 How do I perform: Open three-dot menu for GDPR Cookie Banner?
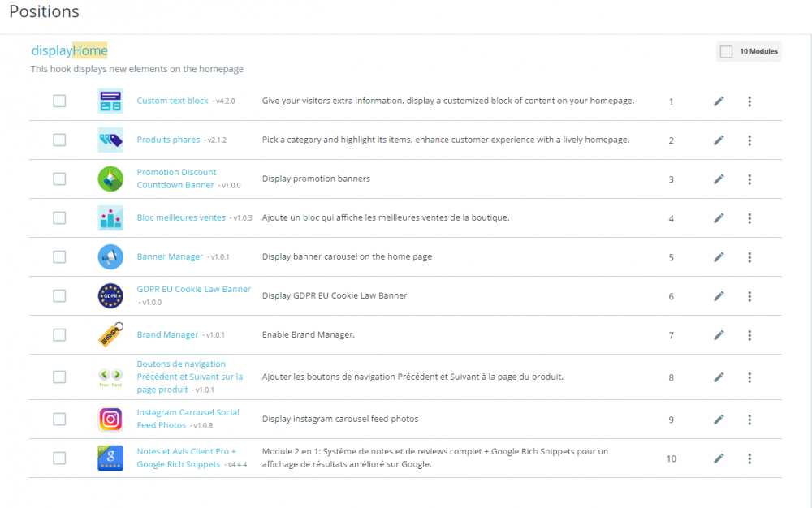[749, 296]
